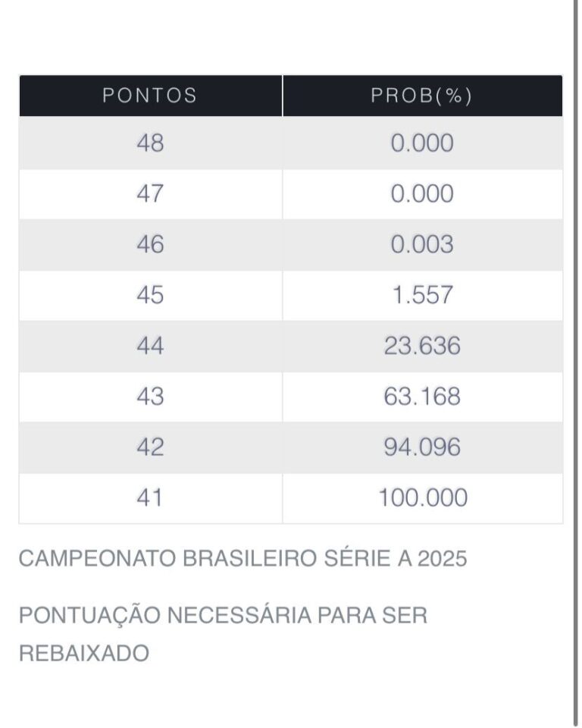Click the 94.096 probability value
This screenshot has height=728, width=582.
pyautogui.click(x=422, y=448)
